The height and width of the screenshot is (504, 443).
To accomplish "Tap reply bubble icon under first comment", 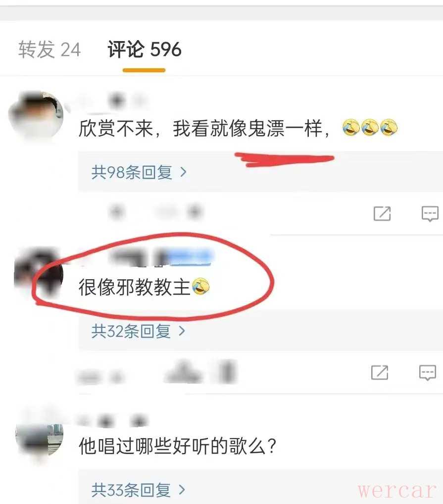I will (x=430, y=214).
